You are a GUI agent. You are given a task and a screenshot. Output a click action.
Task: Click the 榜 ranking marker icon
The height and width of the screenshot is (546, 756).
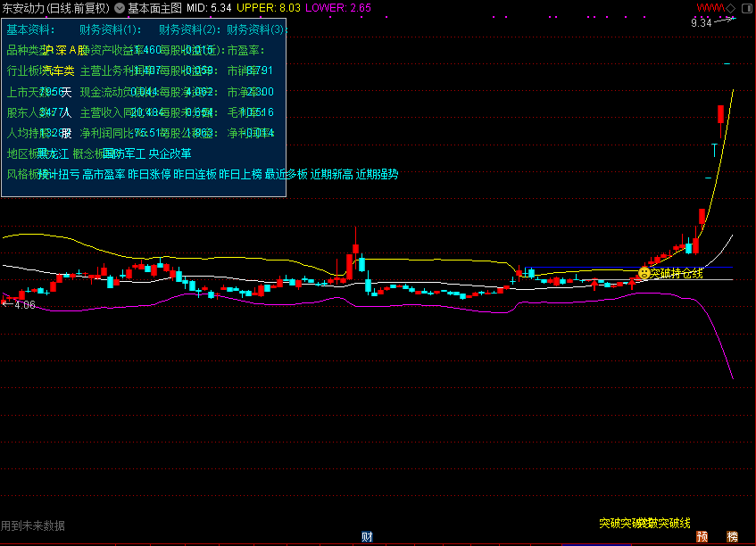coord(733,537)
